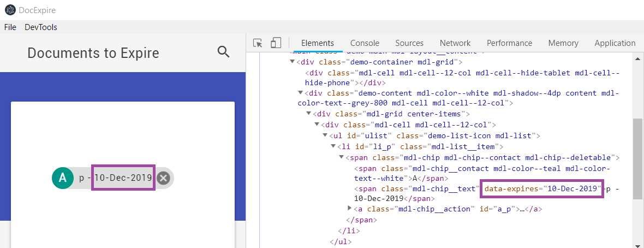The width and height of the screenshot is (644, 248).
Task: Collapse the demo-container mdl-grid div
Action: coord(293,62)
